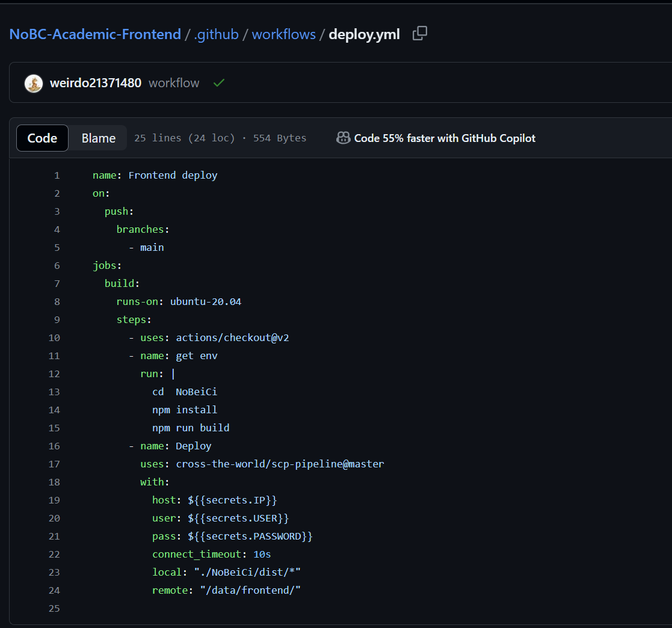Image resolution: width=672 pixels, height=628 pixels.
Task: Click the 'actions/checkout@v2' code text
Action: tap(232, 338)
